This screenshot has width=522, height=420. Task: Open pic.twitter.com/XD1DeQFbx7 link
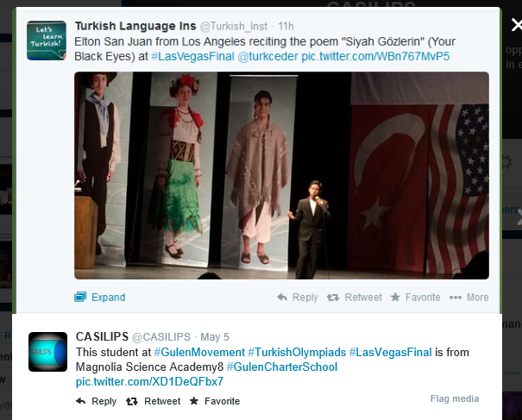[149, 381]
